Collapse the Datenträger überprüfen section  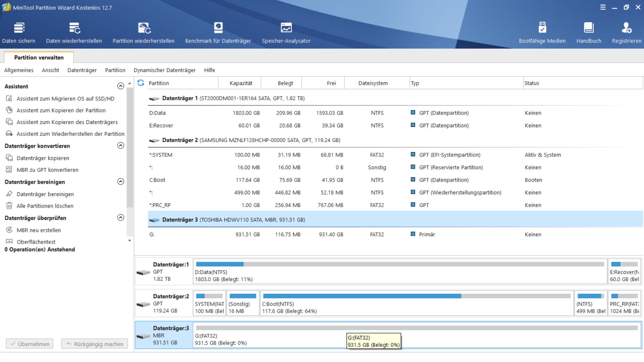click(x=121, y=218)
